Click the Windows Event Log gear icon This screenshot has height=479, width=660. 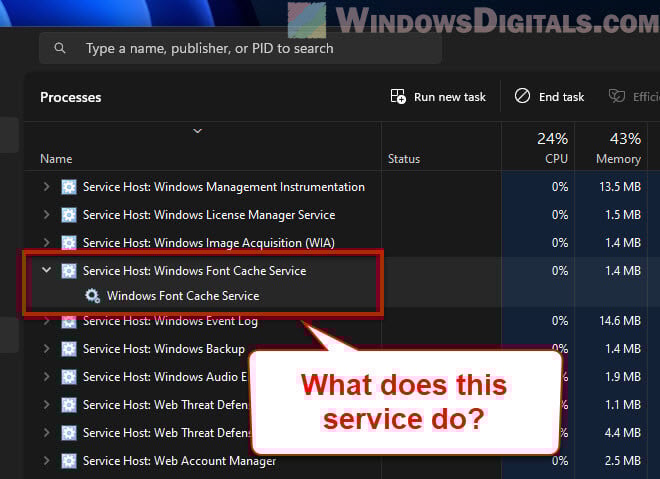[x=69, y=322]
